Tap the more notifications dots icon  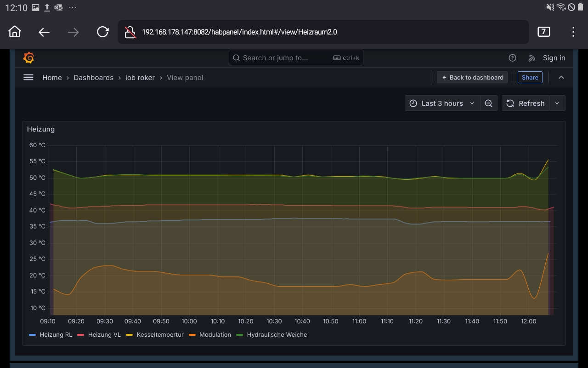[72, 8]
